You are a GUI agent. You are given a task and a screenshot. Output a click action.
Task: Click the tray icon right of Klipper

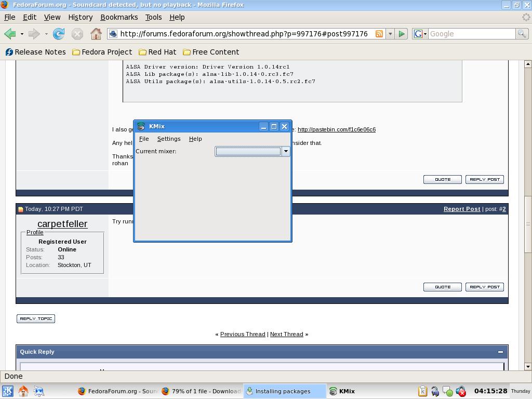(x=435, y=392)
